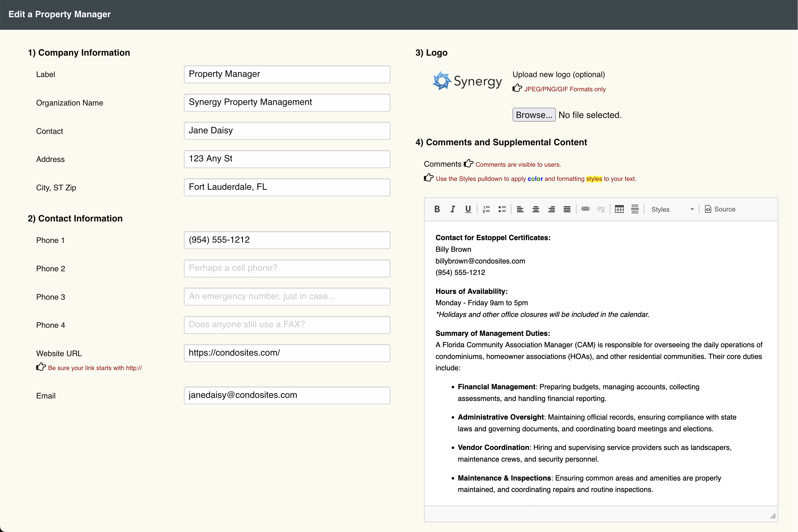Screen dimensions: 798x532
Task: Center align the text
Action: pos(536,209)
